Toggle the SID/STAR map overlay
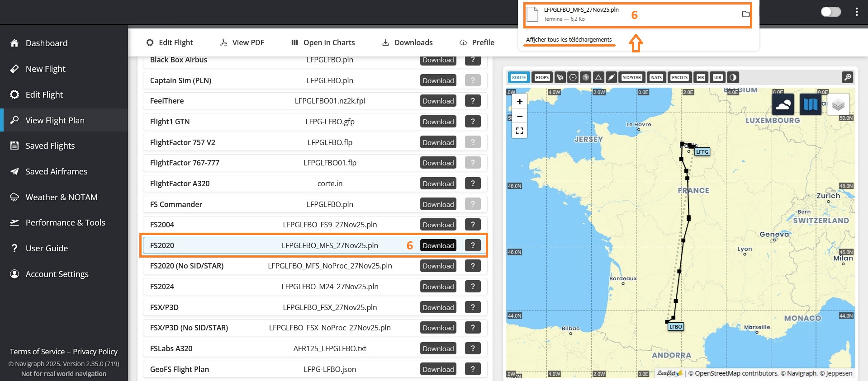The height and width of the screenshot is (381, 868). [631, 77]
